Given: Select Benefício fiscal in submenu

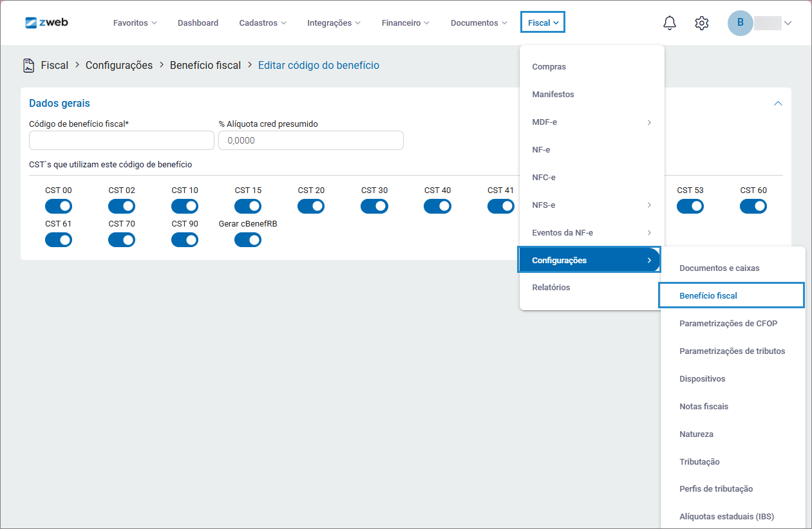Looking at the screenshot, I should [x=708, y=296].
